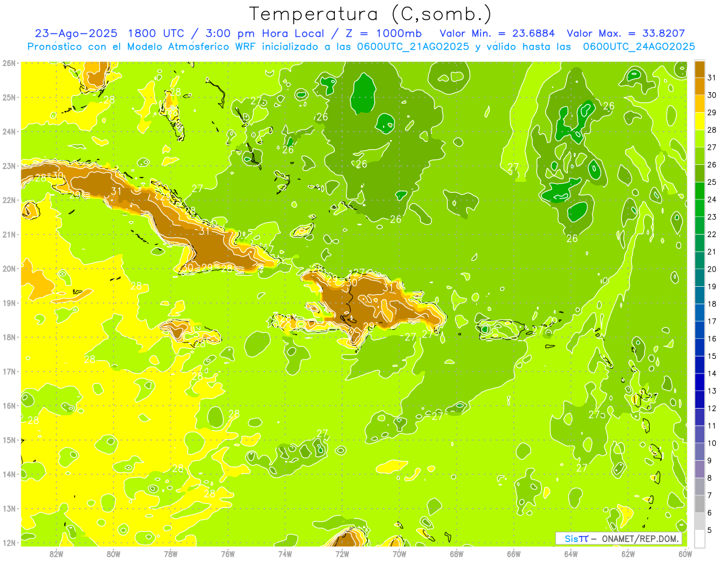Click the "78W" longitude axis label

(170, 554)
